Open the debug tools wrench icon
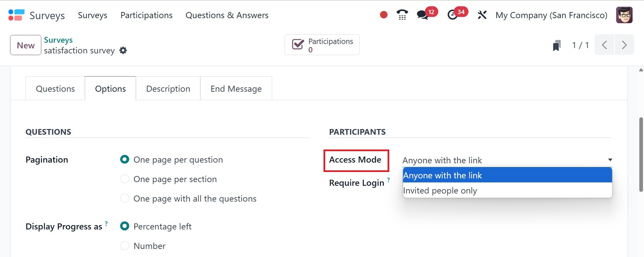Screen dimensions: 644x257 [x=482, y=15]
